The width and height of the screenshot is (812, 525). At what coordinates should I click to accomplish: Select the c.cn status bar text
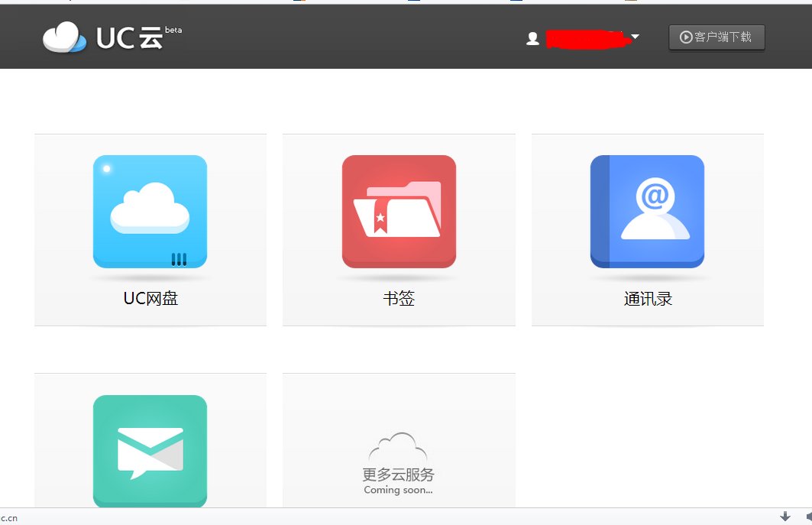(x=8, y=518)
